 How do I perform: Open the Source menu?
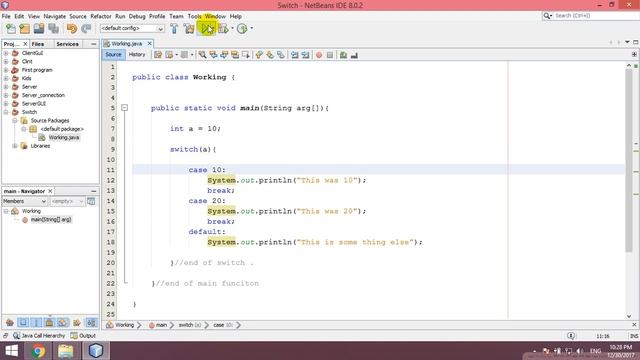click(78, 16)
